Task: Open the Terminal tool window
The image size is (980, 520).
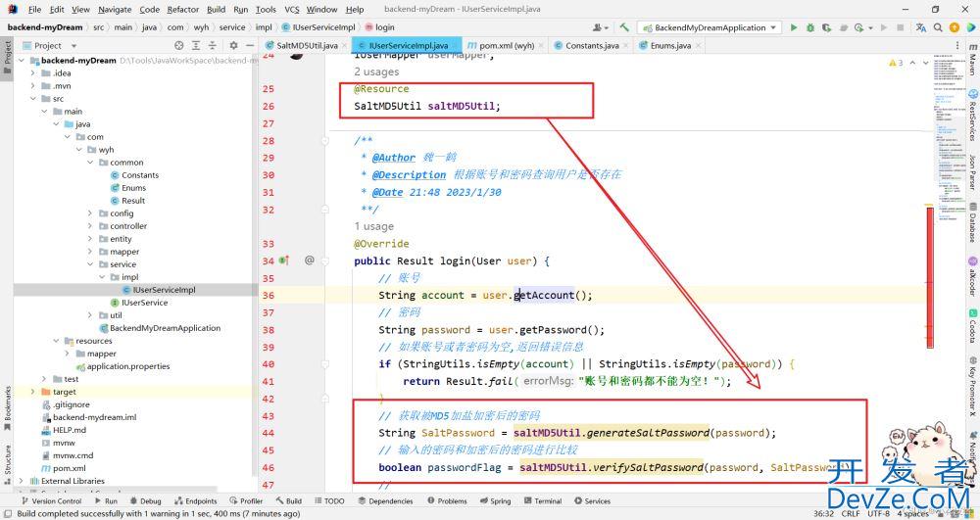Action: pos(543,500)
